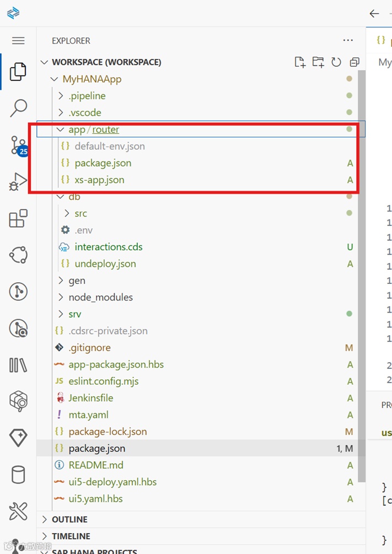Expand the src folder under db
392x554 pixels.
[x=67, y=213]
